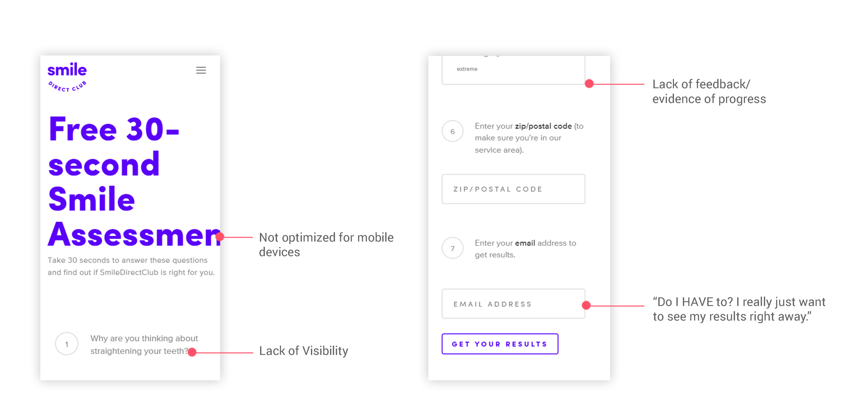The width and height of the screenshot is (868, 417).
Task: Click the step 6 number circle
Action: (452, 131)
